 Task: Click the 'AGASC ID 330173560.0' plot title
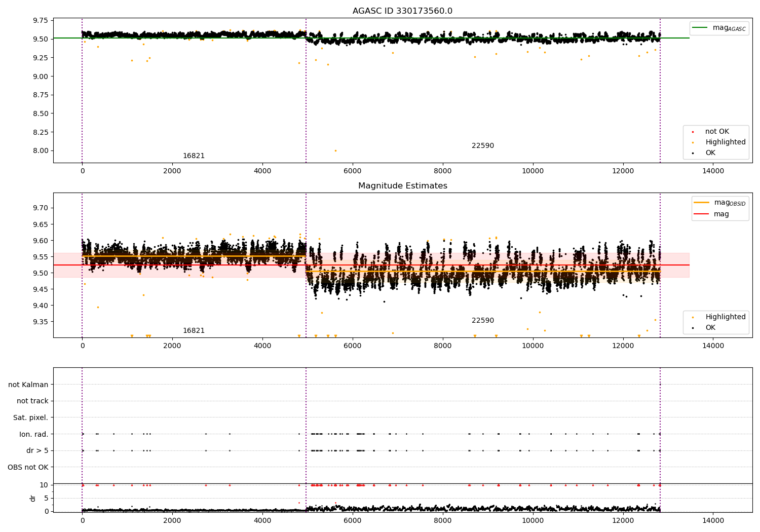tap(402, 11)
